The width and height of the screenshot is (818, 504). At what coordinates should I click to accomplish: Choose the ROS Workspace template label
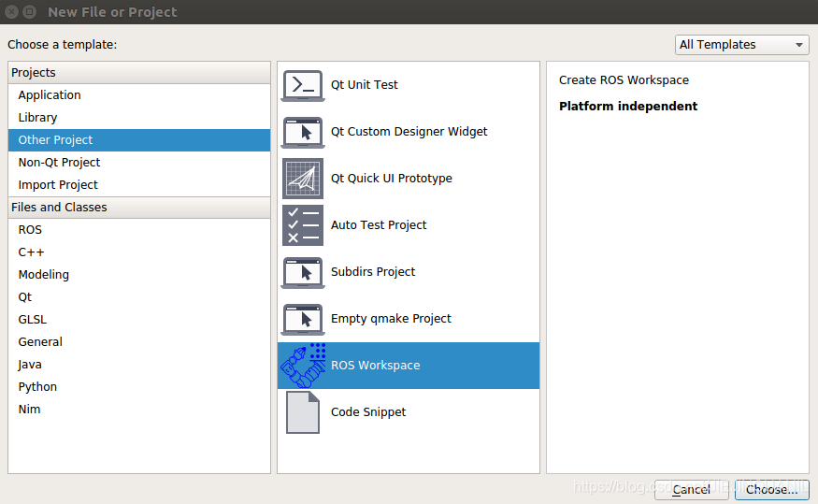tap(375, 366)
